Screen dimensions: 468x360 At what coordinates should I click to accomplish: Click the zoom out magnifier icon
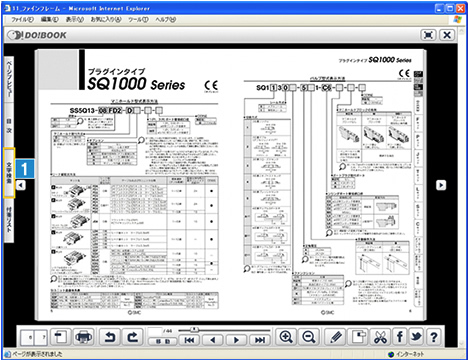(309, 337)
